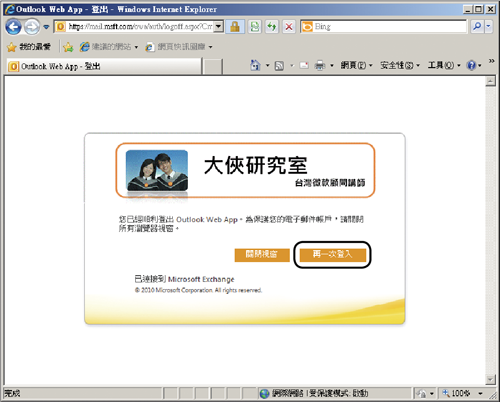The image size is (500, 402).
Task: Click the compatibility view icon
Action: click(255, 26)
